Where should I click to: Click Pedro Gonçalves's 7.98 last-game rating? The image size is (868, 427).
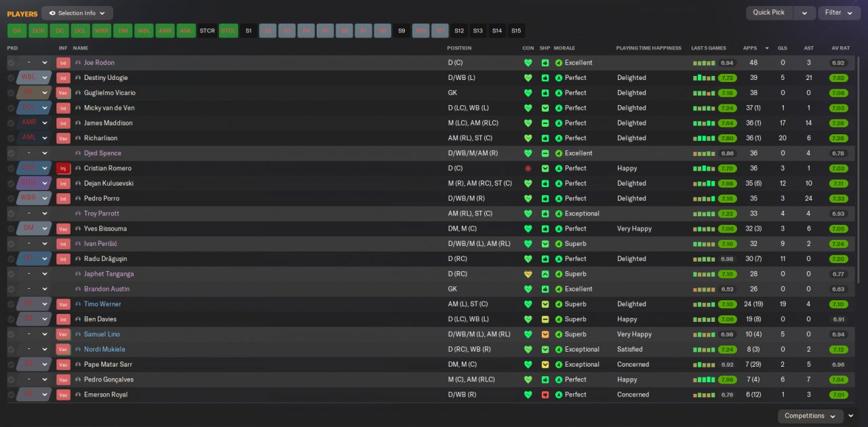pos(727,380)
